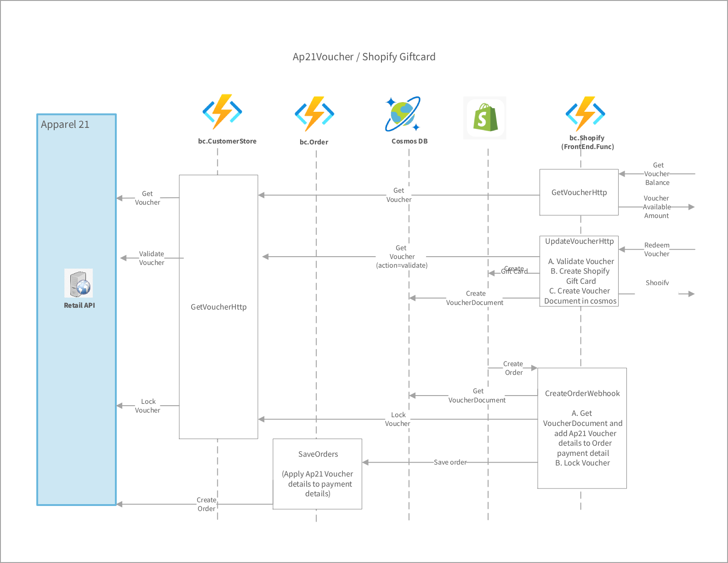Click the small GetVoucherHttp box under bc.Shopify
The image size is (728, 563).
[x=579, y=192]
